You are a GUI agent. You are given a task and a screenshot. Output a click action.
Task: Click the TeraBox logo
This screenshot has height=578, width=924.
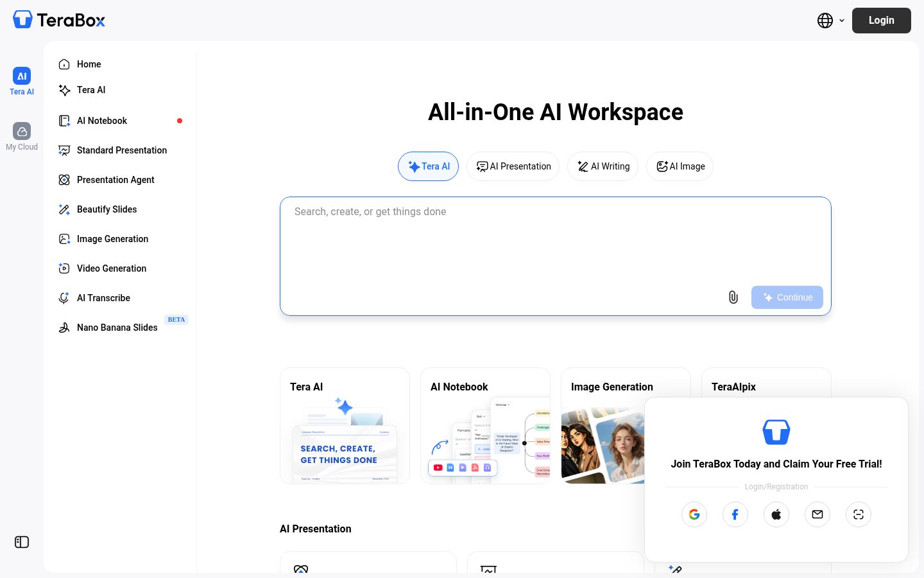[59, 20]
